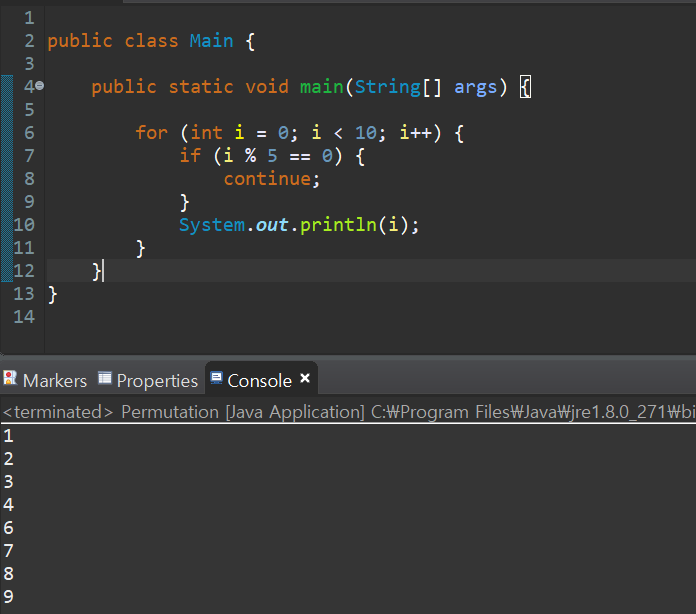This screenshot has width=696, height=614.
Task: Click the Markers tab icon
Action: (10, 378)
